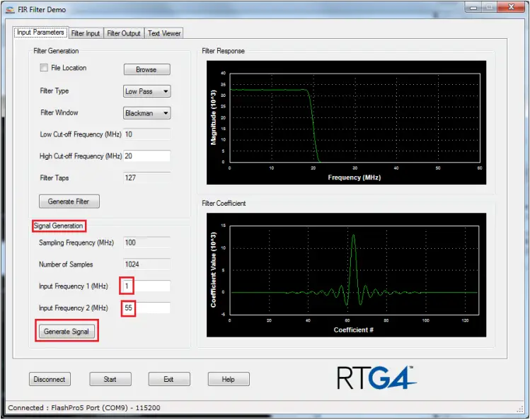Focus the High Cut-off Frequency field
The image size is (530, 420).
(146, 156)
